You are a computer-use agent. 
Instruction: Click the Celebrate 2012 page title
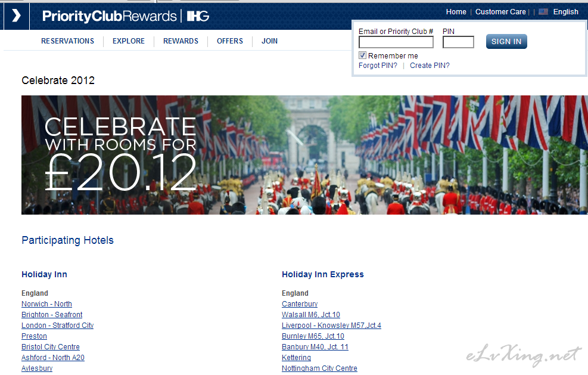click(58, 80)
